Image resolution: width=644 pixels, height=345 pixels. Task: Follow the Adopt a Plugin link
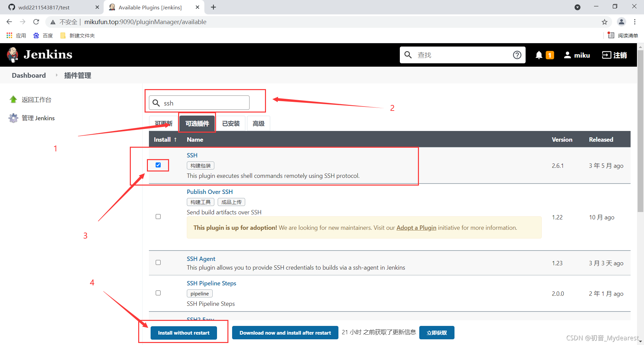point(416,227)
